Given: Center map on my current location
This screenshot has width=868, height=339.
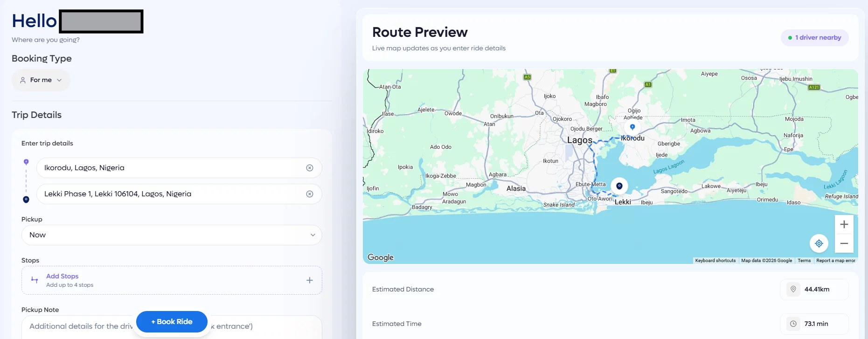Looking at the screenshot, I should click(819, 243).
